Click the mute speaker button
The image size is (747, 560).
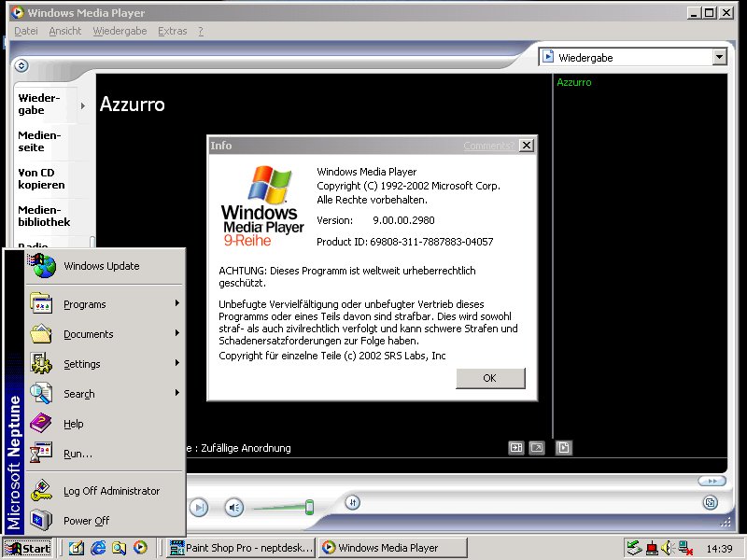pyautogui.click(x=233, y=508)
